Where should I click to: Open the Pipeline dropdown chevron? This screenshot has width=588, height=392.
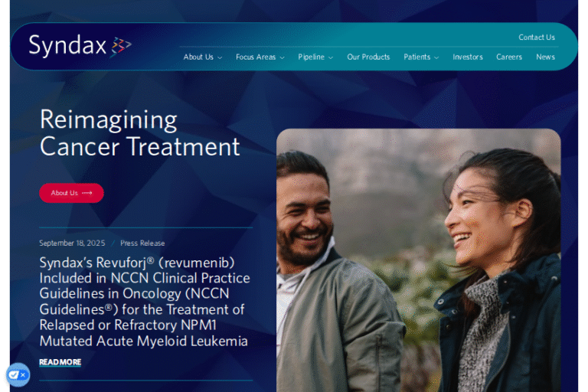coord(331,57)
